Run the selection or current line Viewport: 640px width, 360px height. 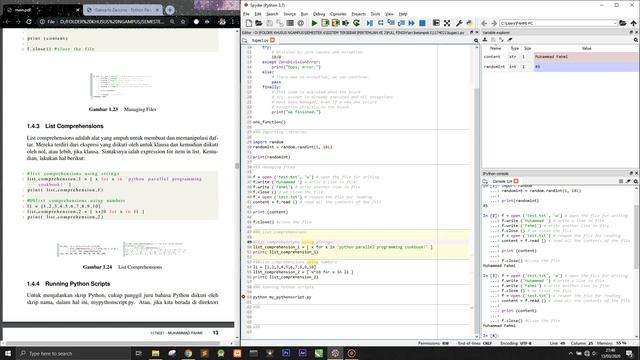click(x=346, y=23)
